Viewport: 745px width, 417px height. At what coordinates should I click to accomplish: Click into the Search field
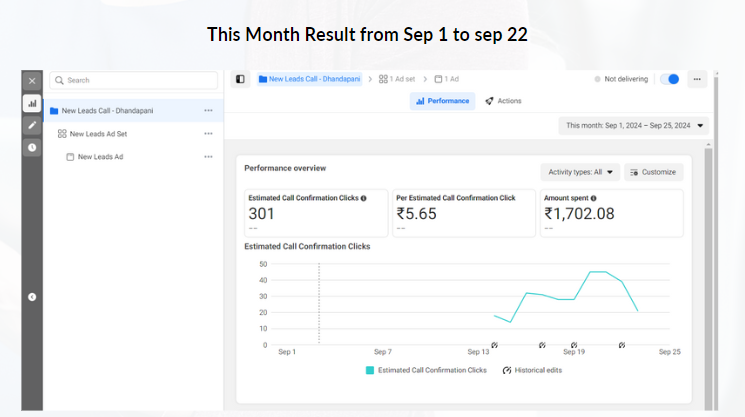pos(135,80)
